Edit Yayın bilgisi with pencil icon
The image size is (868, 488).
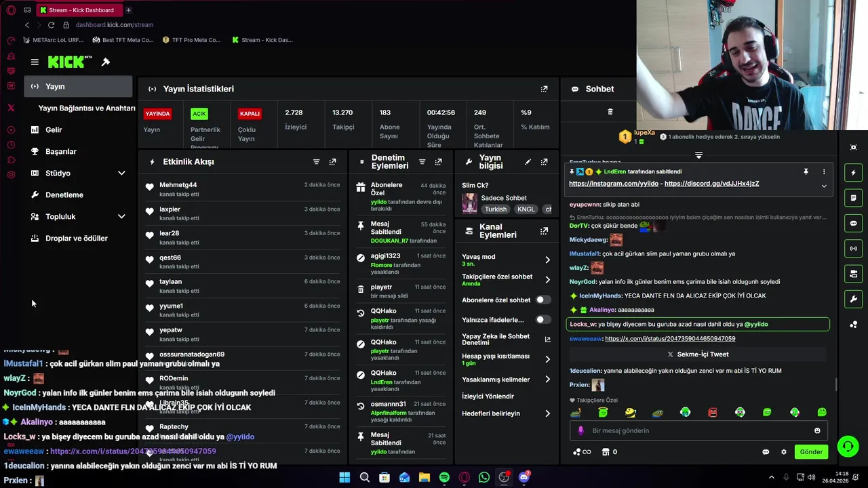(x=528, y=162)
